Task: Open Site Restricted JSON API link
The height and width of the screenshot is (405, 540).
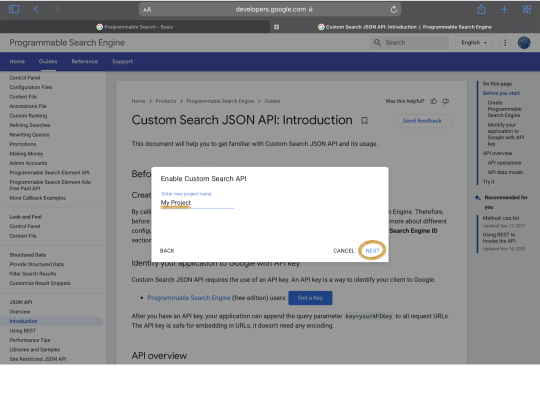Action: click(38, 359)
